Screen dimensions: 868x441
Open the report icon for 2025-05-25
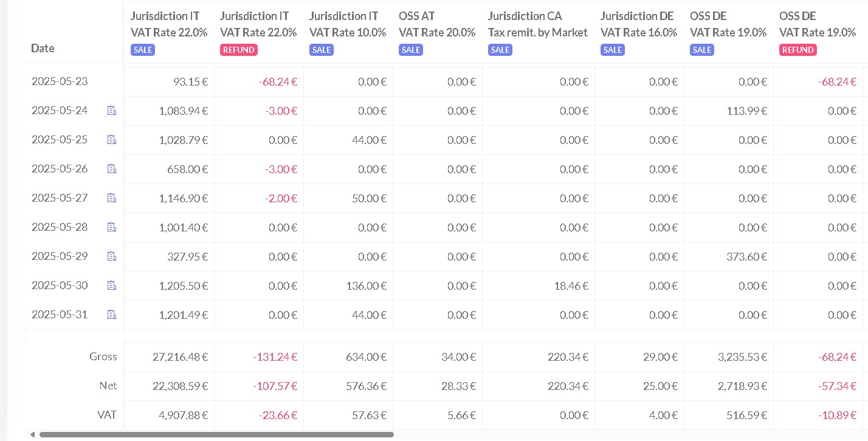[x=111, y=140]
